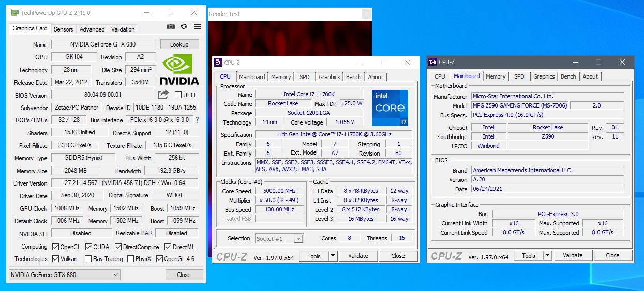The width and height of the screenshot is (644, 291).
Task: Open Memory tab in CPU-Z CPU window
Action: coord(281,77)
